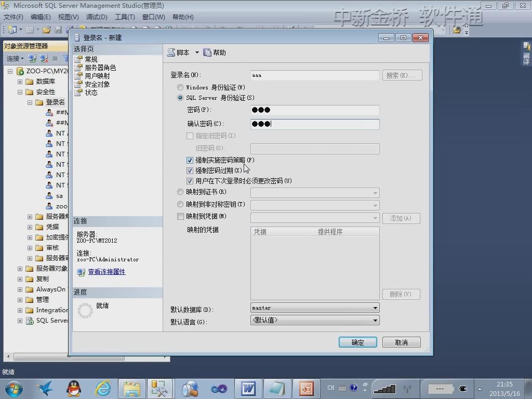Expand the 审核 tree node
The width and height of the screenshot is (532, 399).
tap(30, 248)
